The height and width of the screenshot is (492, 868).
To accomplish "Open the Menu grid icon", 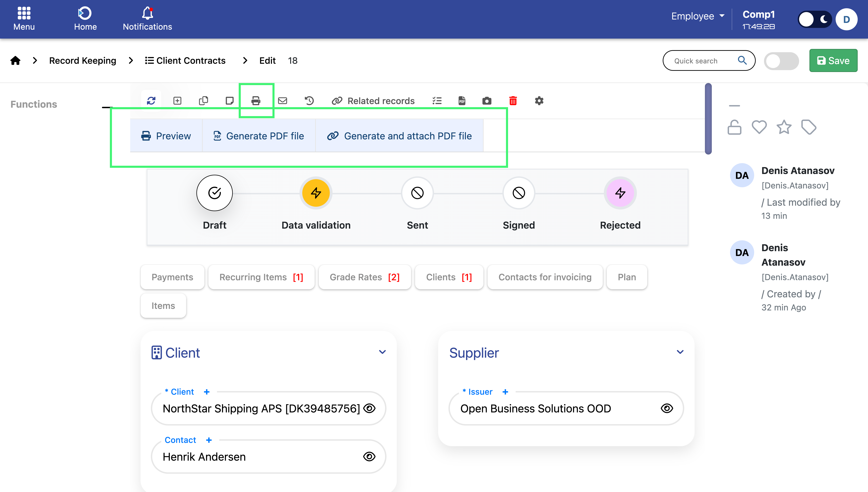I will point(24,13).
